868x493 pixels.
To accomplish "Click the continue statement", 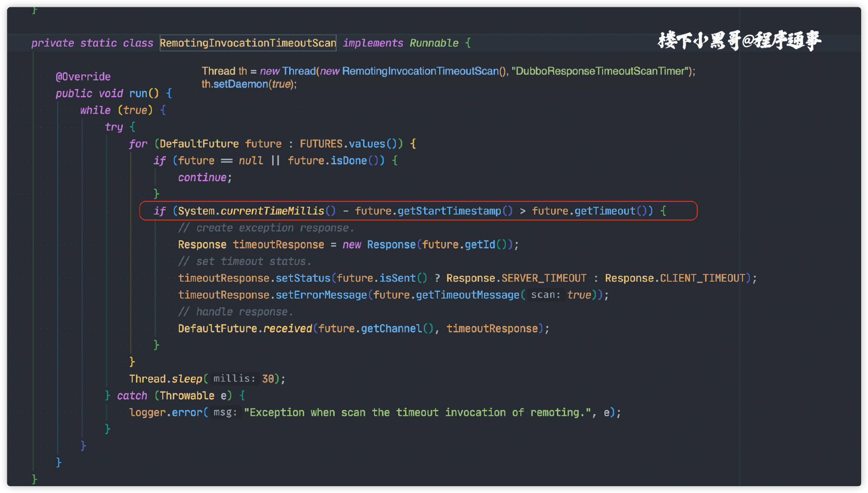I will 205,178.
